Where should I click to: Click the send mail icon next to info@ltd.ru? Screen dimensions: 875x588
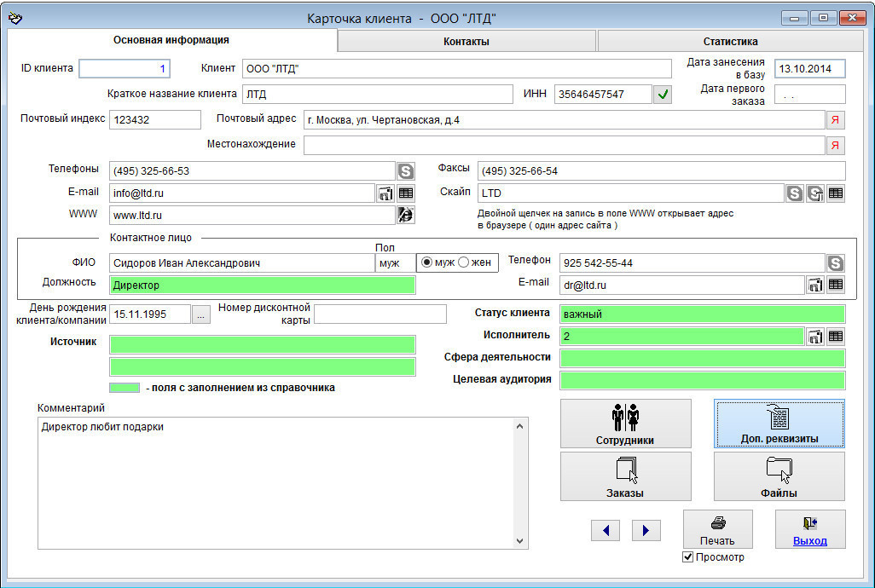[385, 193]
